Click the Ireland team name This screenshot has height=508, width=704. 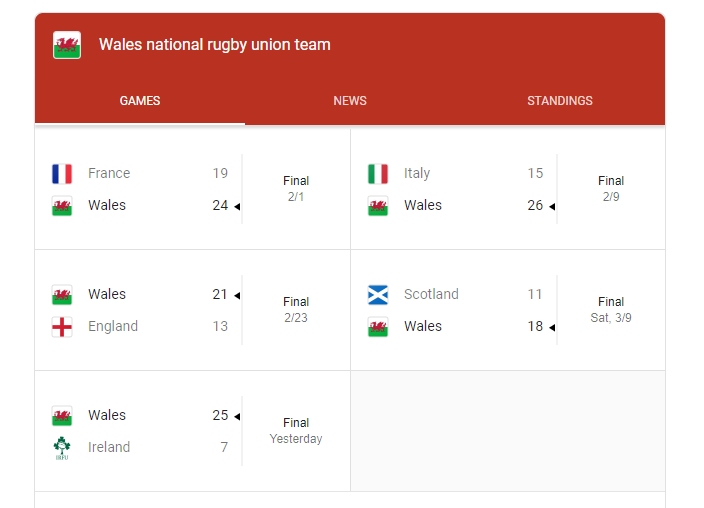pyautogui.click(x=109, y=447)
